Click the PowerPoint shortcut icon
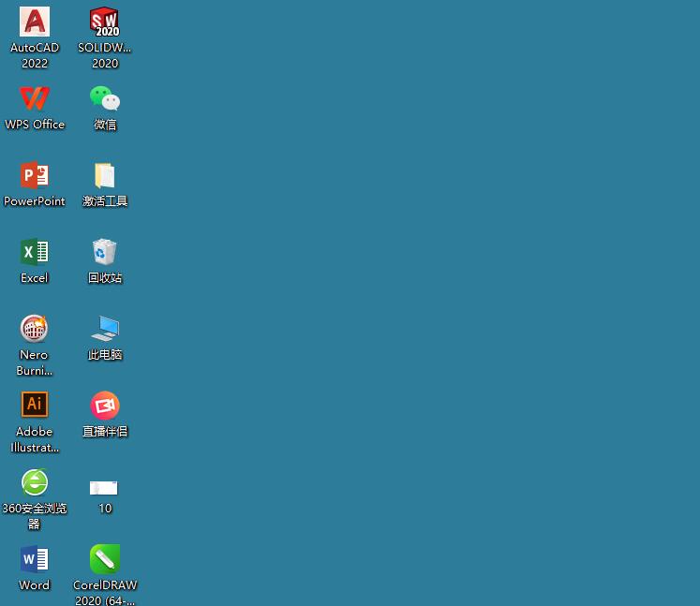The image size is (700, 606). (x=35, y=175)
